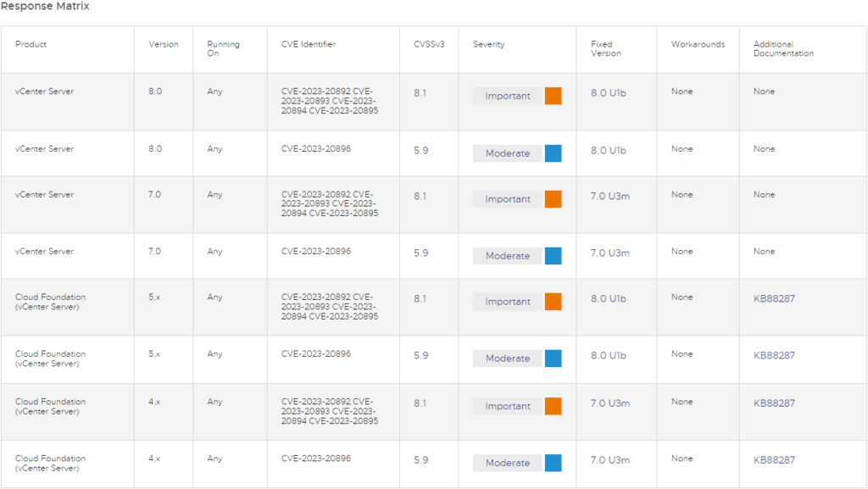Click Important severity badge for Cloud Foundation 5.x
868x489 pixels.
pos(508,302)
